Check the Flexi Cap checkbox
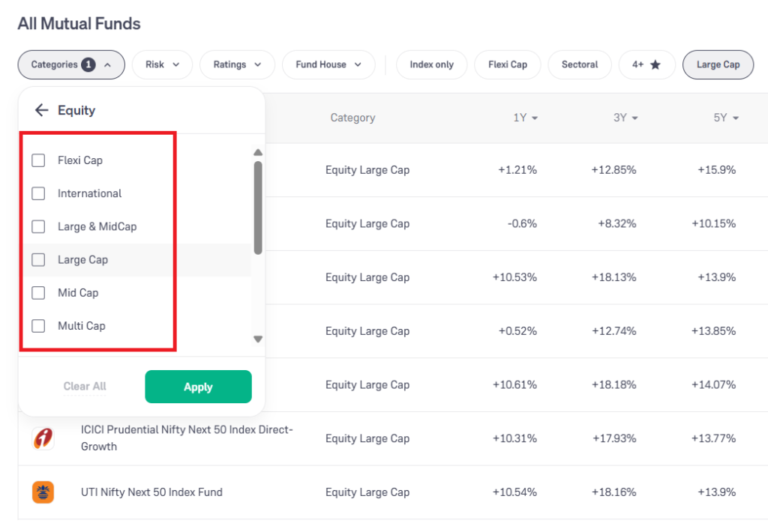This screenshot has height=532, width=768. pyautogui.click(x=38, y=160)
